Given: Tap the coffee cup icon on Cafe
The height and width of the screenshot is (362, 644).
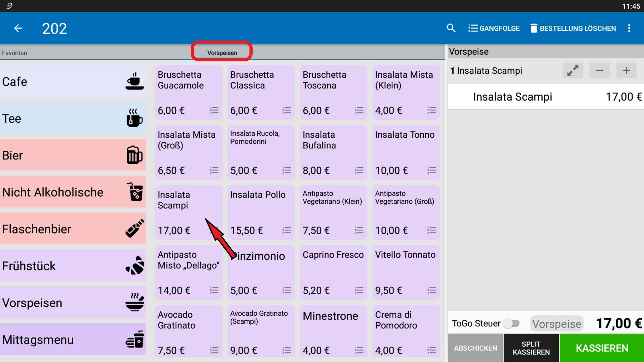Looking at the screenshot, I should point(134,81).
